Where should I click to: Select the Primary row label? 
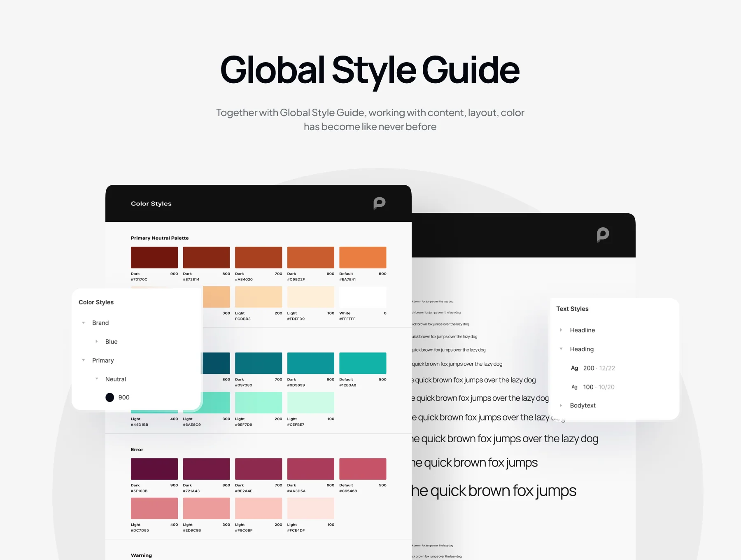coord(103,360)
